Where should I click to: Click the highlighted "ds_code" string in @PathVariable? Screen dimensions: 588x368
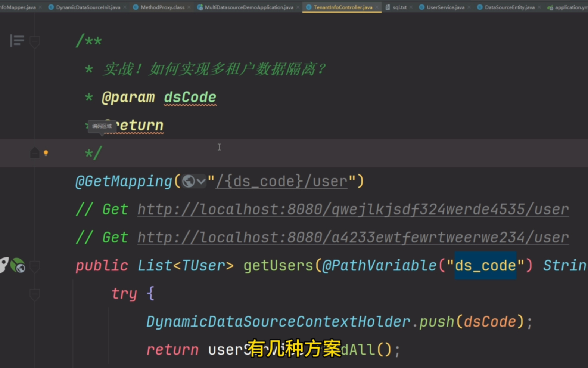[x=485, y=266]
